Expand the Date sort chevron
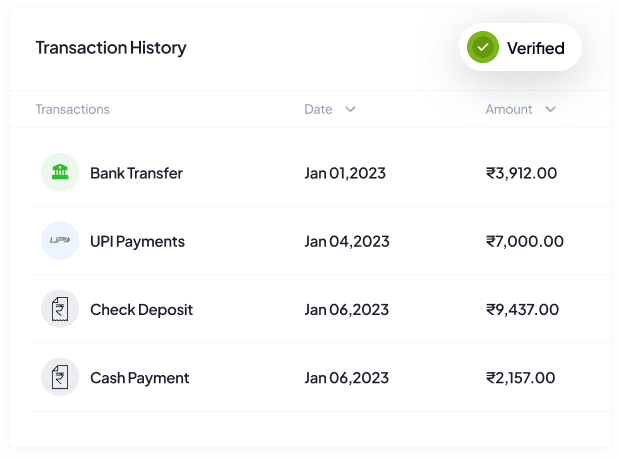Image resolution: width=620 pixels, height=458 pixels. click(x=350, y=109)
